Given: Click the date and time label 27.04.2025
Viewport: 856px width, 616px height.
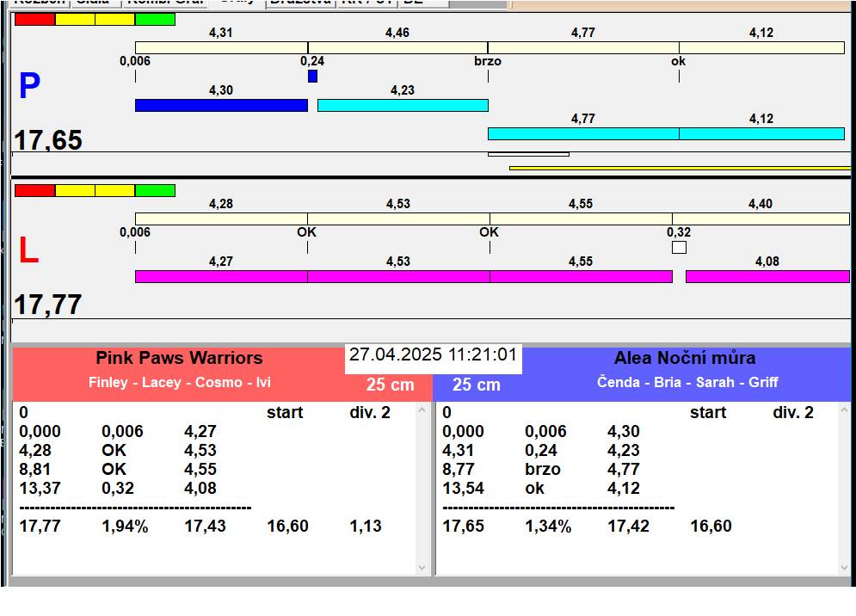Looking at the screenshot, I should [x=433, y=355].
